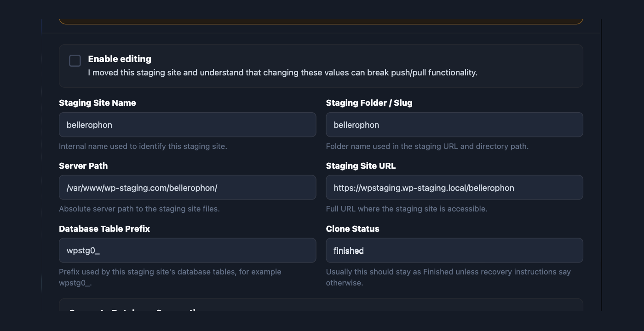Focus the Staging Site Name field containing 'bellerophon'
Screen dimensions: 644x331
click(188, 125)
